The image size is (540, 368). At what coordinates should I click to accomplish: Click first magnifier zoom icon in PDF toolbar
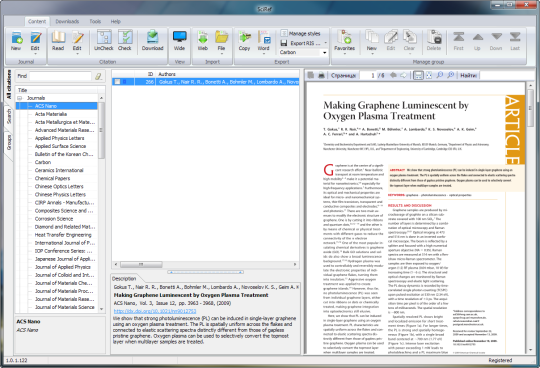click(440, 75)
